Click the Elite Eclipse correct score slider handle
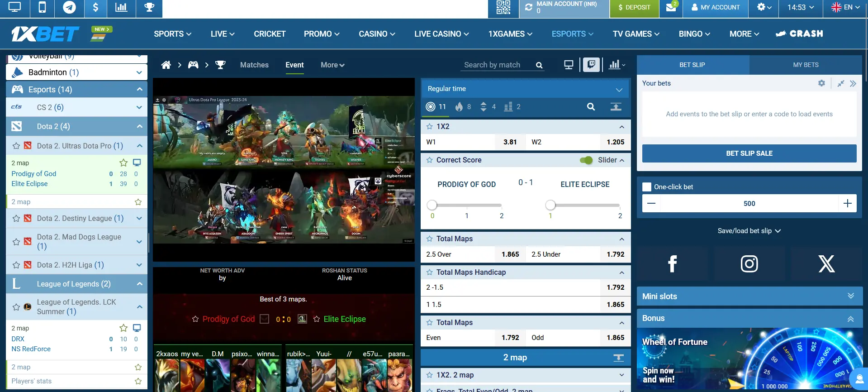868x392 pixels. 550,205
